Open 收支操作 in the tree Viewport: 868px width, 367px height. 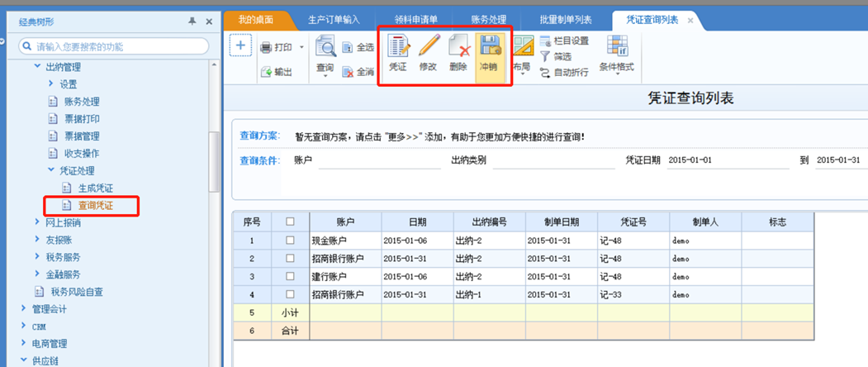click(83, 153)
